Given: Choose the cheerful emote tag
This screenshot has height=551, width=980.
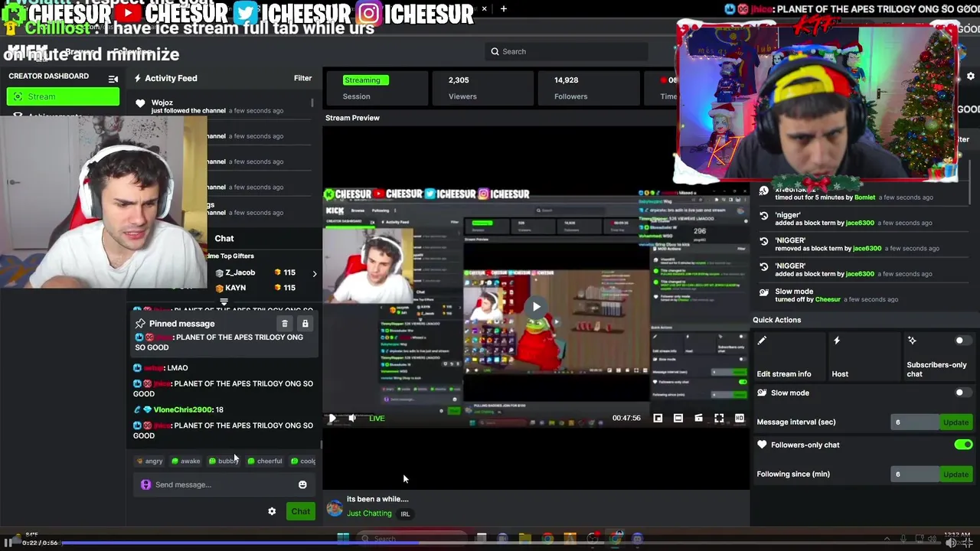Looking at the screenshot, I should pos(265,461).
